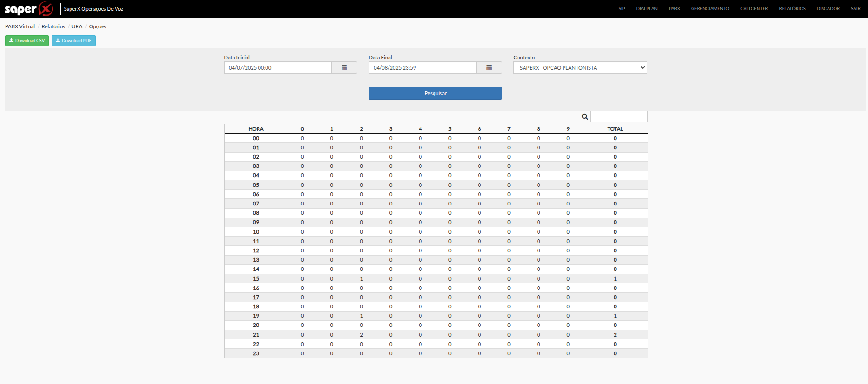Select hour row 23
Image resolution: width=868 pixels, height=384 pixels.
(x=436, y=353)
